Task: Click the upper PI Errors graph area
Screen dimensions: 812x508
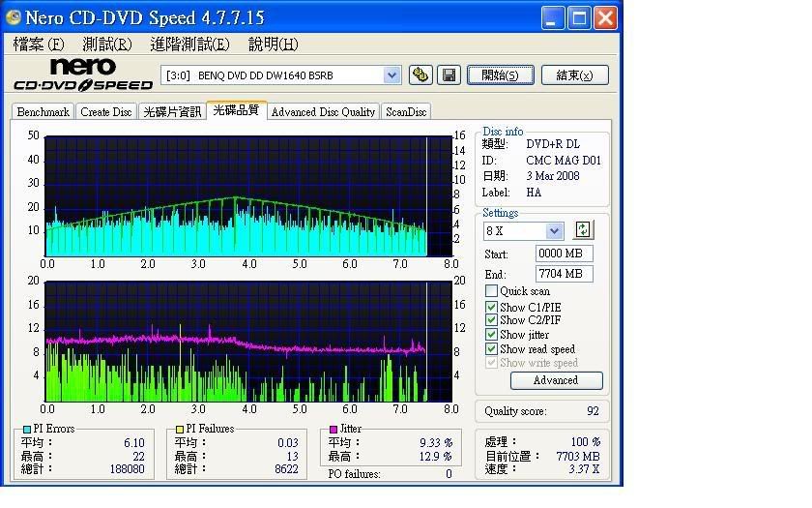Action: click(248, 195)
